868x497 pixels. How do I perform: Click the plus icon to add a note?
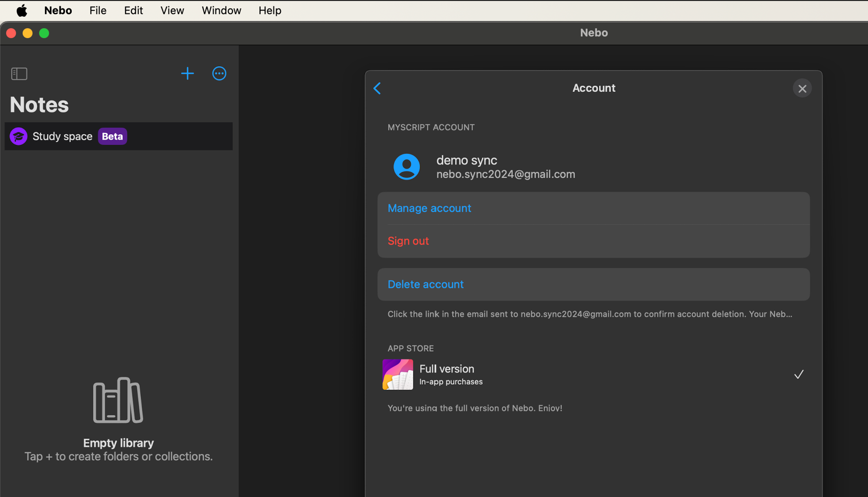click(188, 73)
